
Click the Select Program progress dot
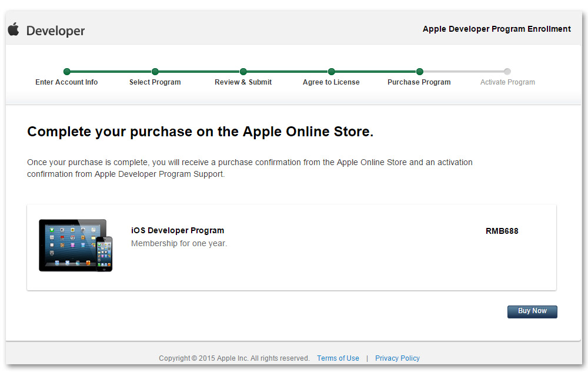155,71
